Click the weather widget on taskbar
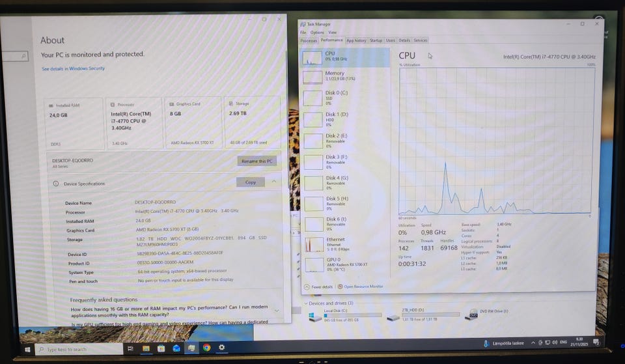 pyautogui.click(x=504, y=343)
